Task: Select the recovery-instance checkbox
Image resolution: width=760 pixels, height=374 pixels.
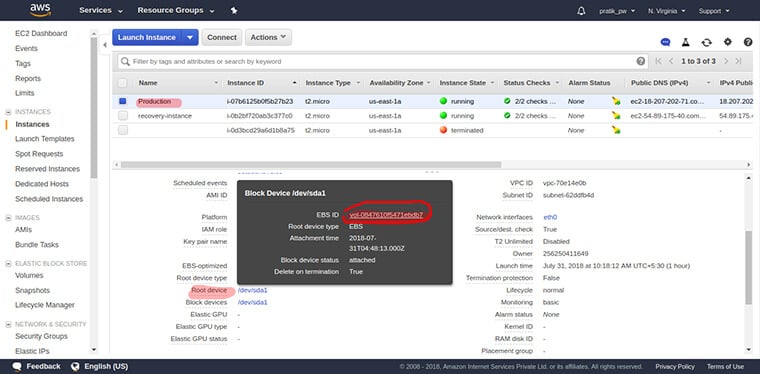Action: point(123,116)
